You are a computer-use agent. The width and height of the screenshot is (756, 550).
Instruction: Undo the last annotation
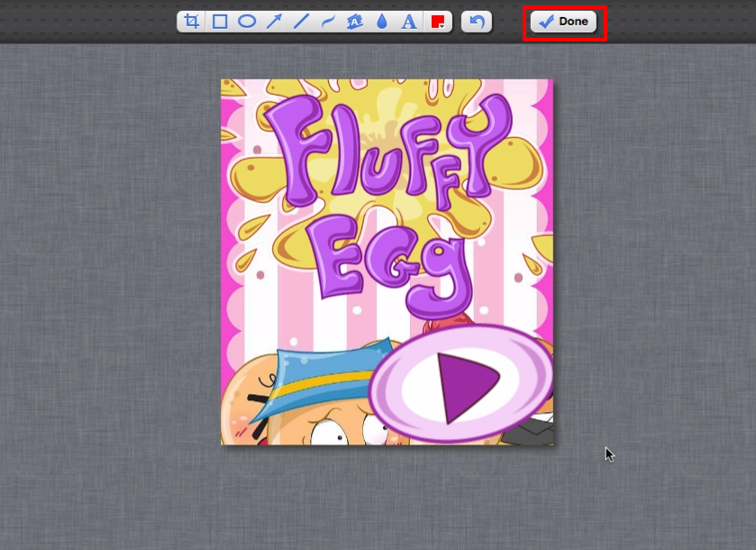pyautogui.click(x=477, y=22)
